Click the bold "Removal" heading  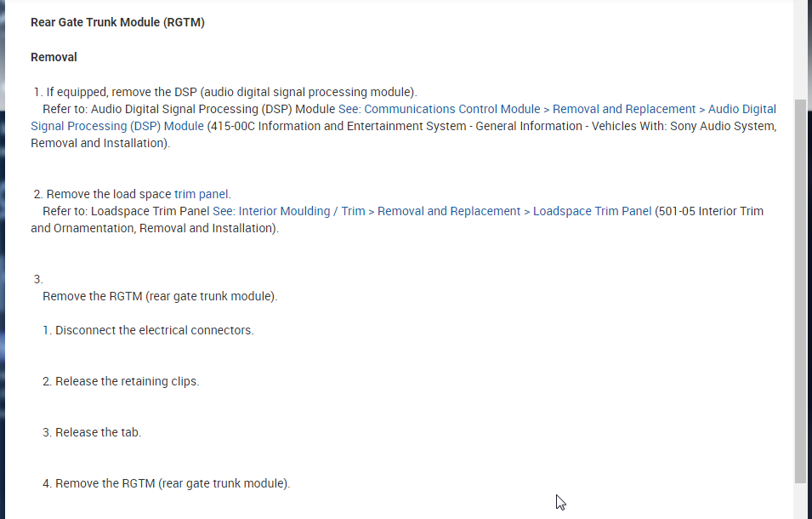(54, 57)
